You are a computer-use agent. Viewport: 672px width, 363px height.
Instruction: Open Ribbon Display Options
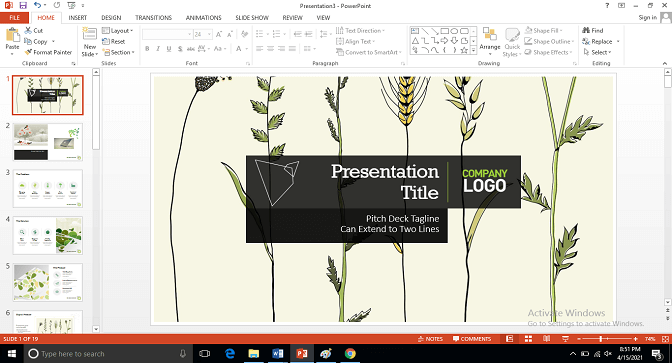point(621,6)
